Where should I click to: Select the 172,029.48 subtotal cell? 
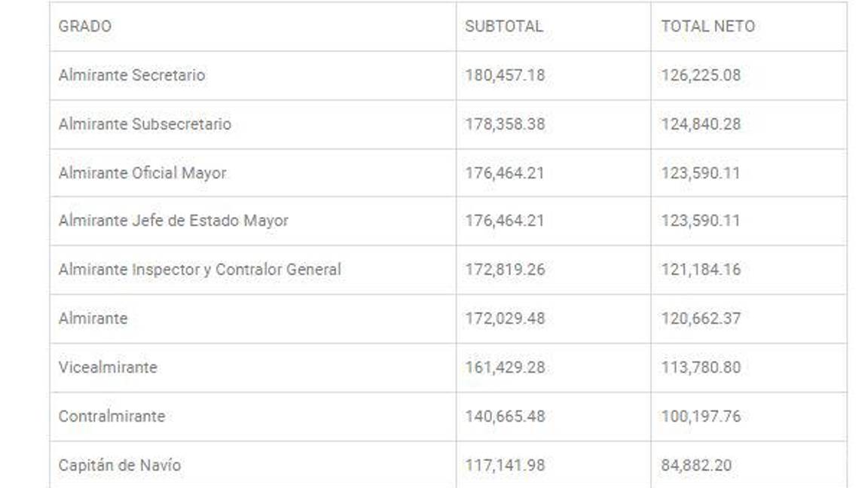click(x=505, y=319)
